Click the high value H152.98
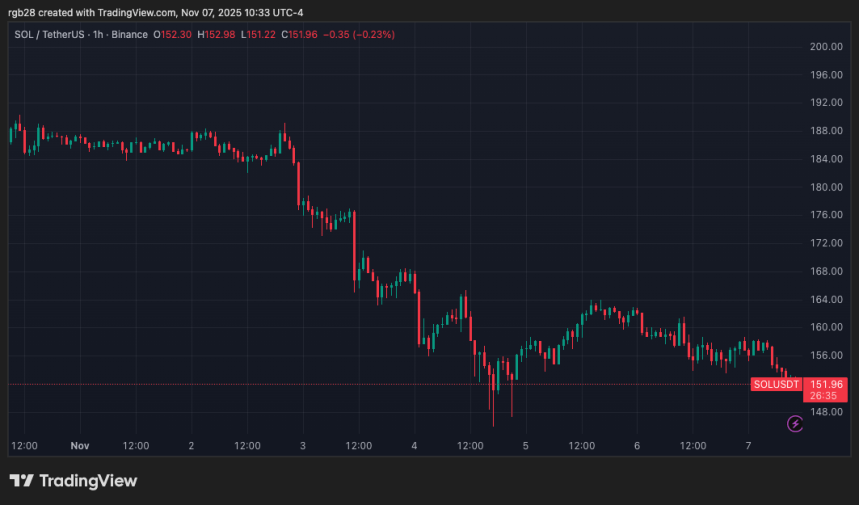The height and width of the screenshot is (505, 859). (223, 34)
